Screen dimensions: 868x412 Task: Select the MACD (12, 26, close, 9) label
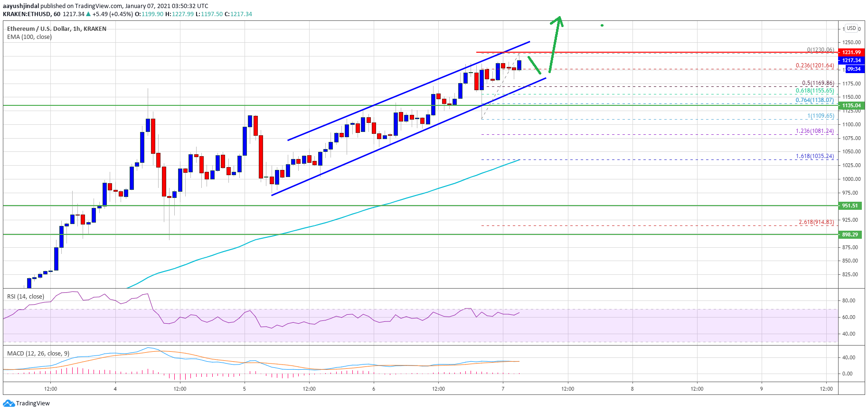pos(38,354)
